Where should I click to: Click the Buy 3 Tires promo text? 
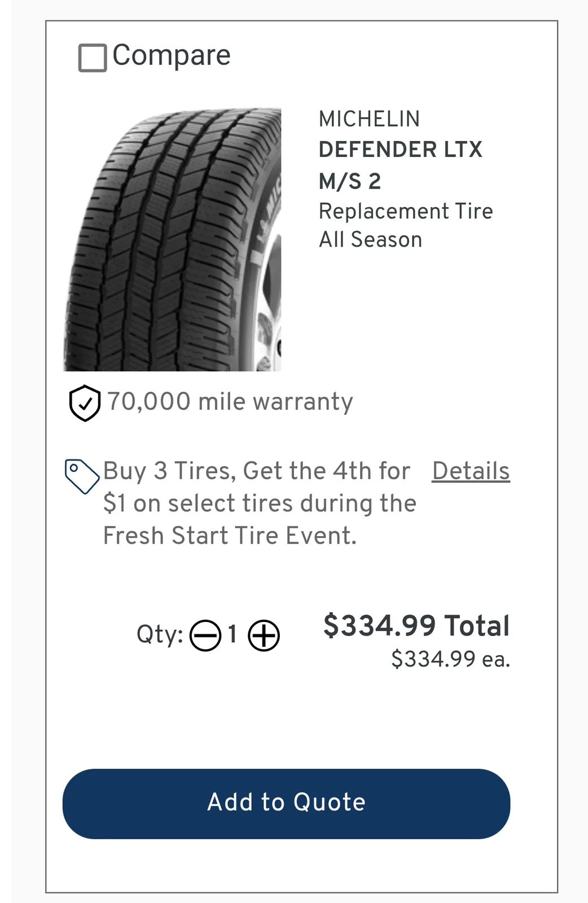coord(257,471)
